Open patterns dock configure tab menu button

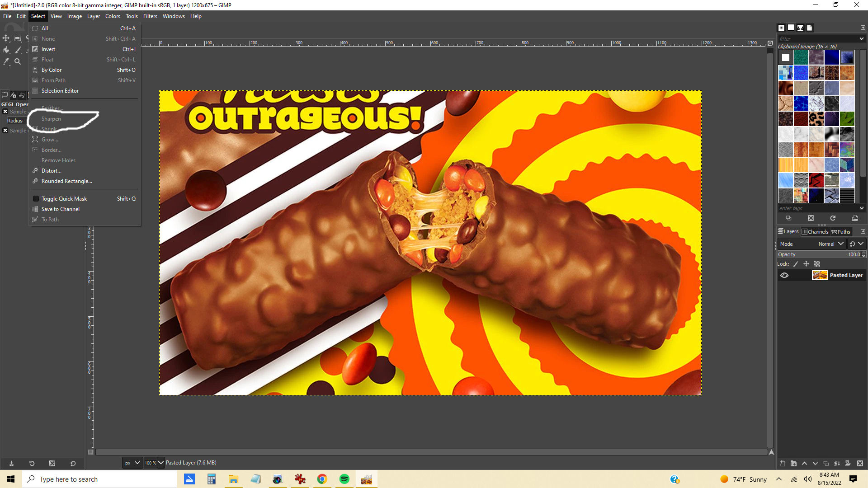point(863,28)
